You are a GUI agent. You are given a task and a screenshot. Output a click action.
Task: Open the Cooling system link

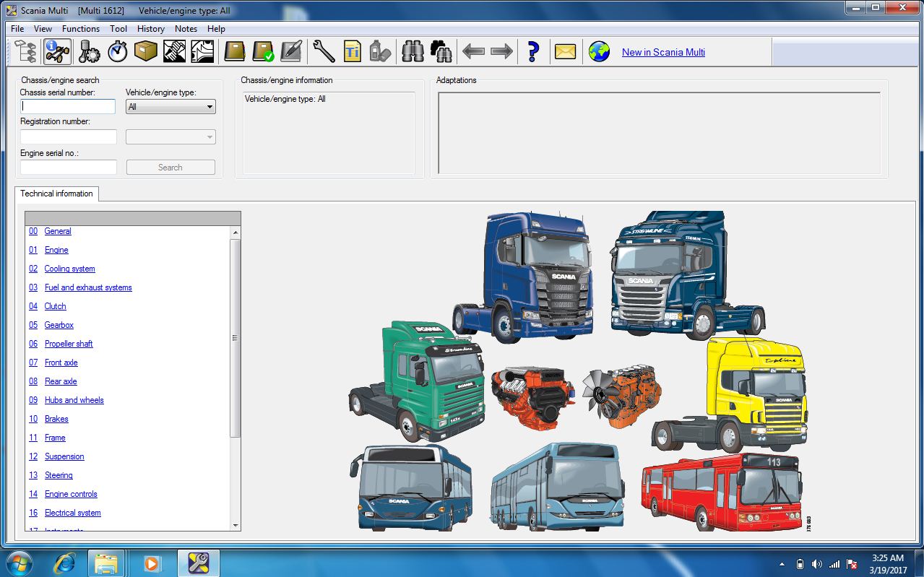pos(69,269)
